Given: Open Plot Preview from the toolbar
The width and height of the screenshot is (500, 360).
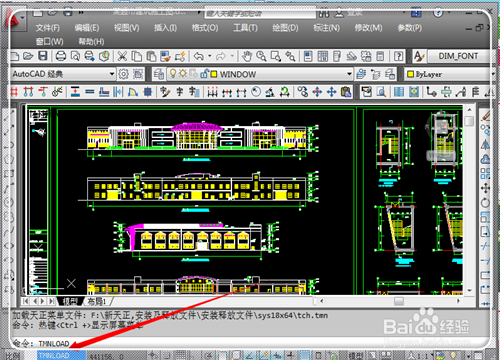Looking at the screenshot, I should pos(75,56).
